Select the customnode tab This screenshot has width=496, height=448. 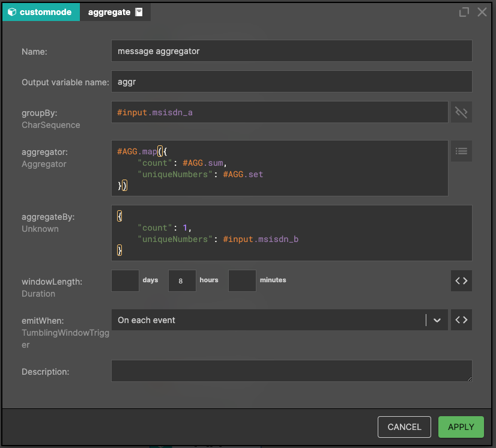[41, 12]
